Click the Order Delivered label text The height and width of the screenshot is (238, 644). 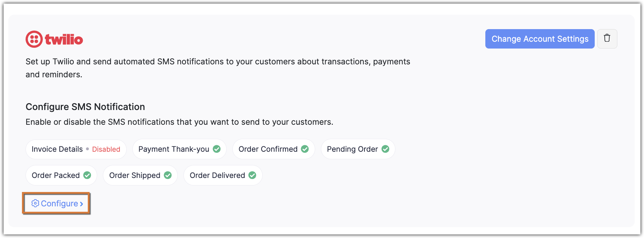coord(217,175)
